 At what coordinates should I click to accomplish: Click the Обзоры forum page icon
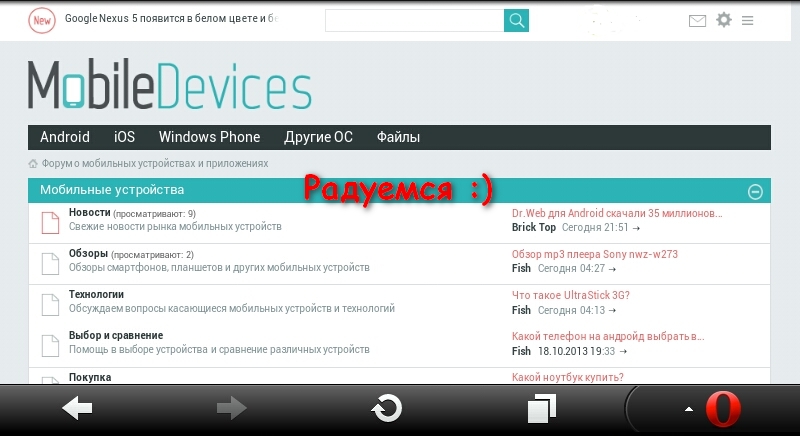[50, 264]
